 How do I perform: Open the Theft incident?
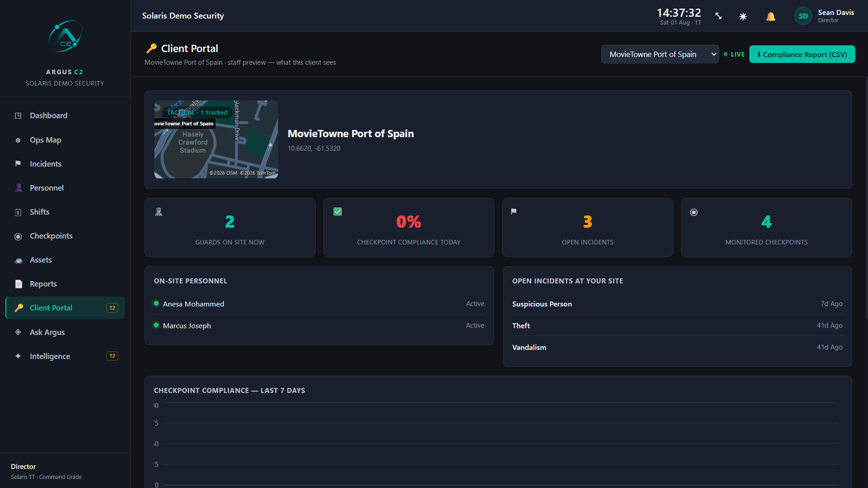pyautogui.click(x=677, y=325)
